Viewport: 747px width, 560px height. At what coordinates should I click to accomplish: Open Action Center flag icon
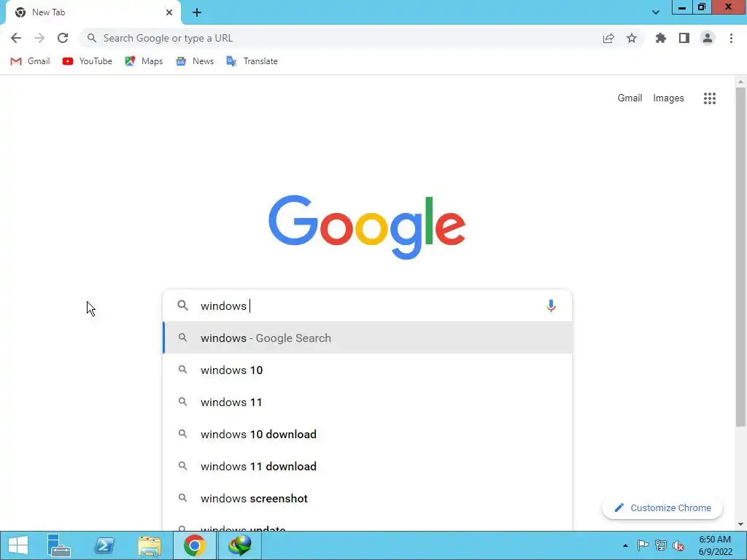(643, 545)
